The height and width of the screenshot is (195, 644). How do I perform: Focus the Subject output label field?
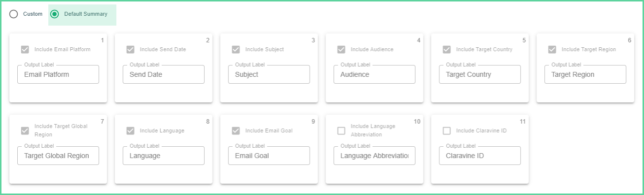[269, 74]
